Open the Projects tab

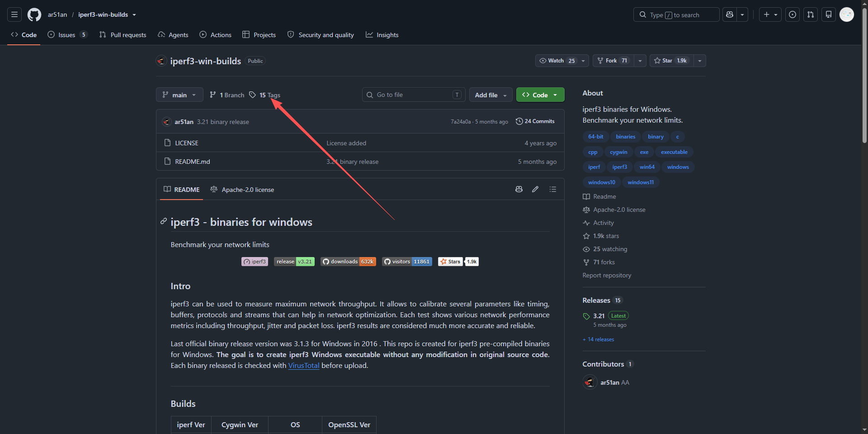point(259,35)
